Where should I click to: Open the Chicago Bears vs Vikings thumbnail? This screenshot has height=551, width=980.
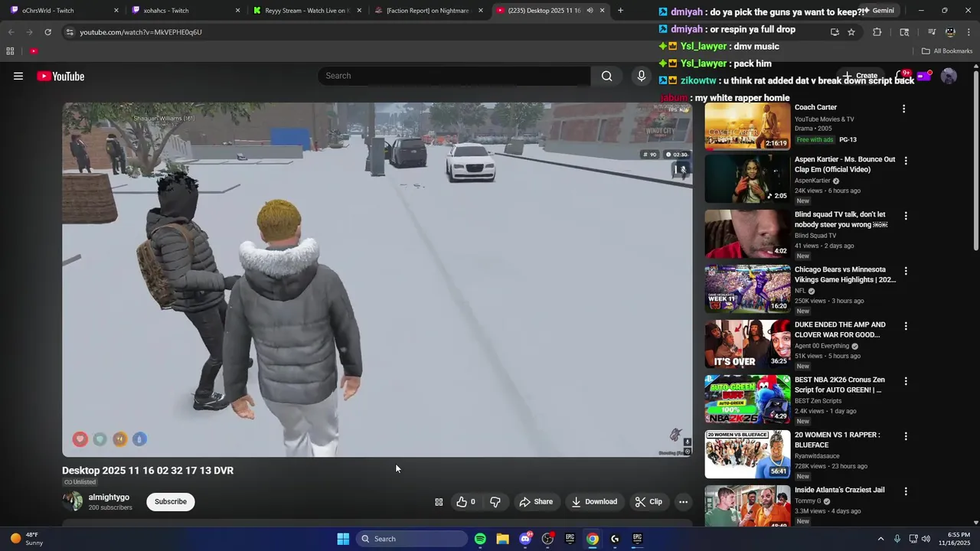click(x=747, y=289)
